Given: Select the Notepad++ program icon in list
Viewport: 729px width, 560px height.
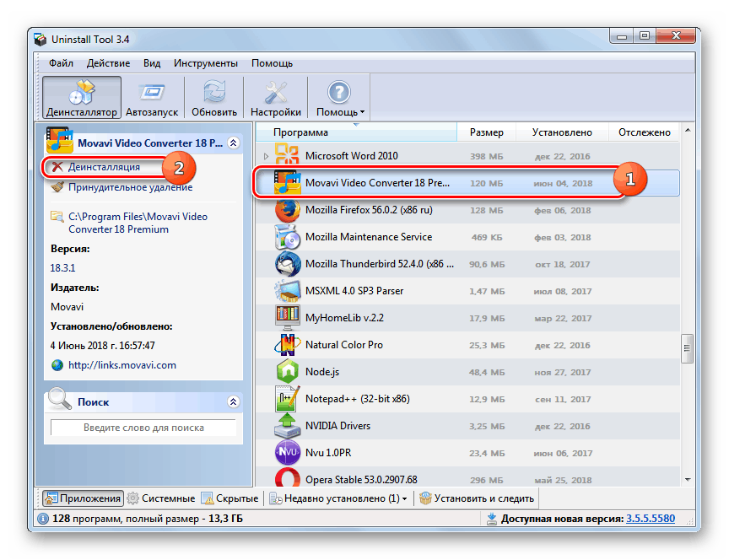Looking at the screenshot, I should [x=289, y=399].
